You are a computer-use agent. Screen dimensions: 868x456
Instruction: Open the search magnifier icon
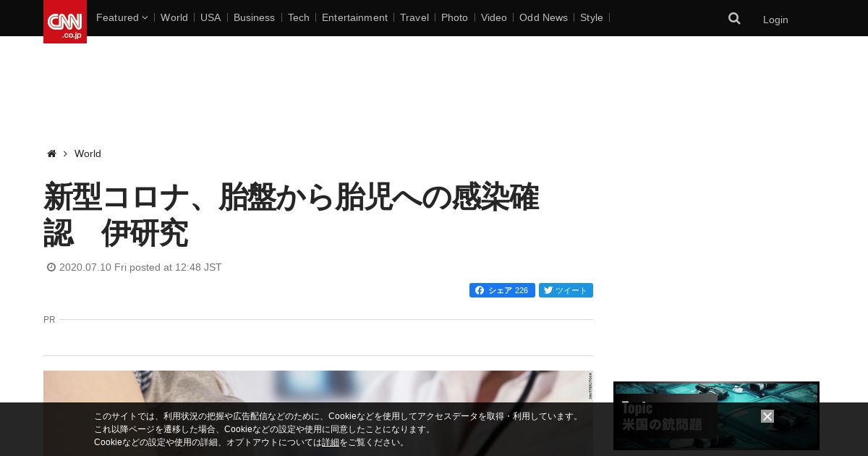[734, 19]
